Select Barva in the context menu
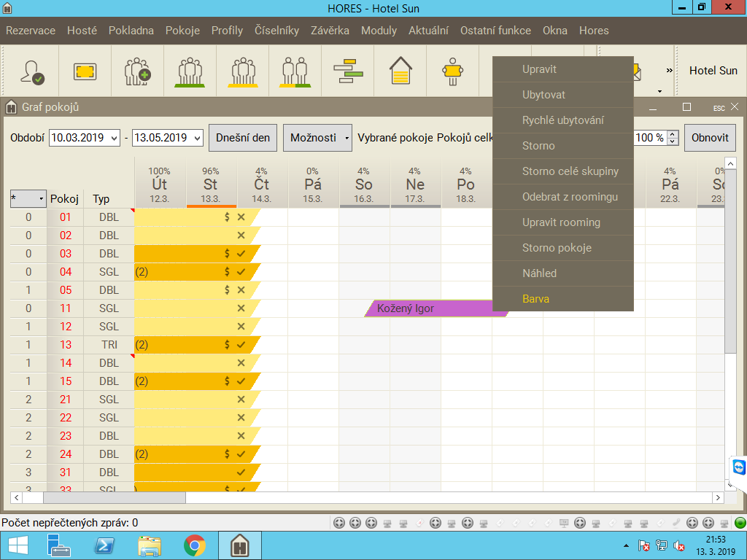Viewport: 747px width, 560px height. click(535, 299)
